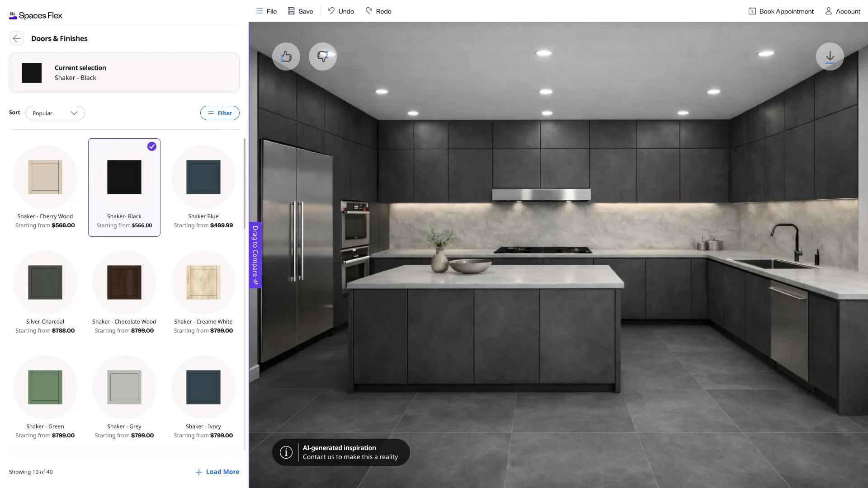Choose Shaker - Creame White finish
Screen dimensions: 868x488
203,292
